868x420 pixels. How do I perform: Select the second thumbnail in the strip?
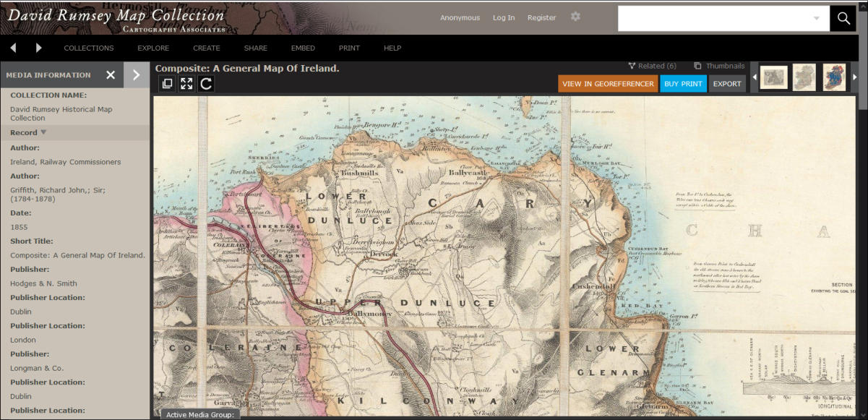pos(804,77)
